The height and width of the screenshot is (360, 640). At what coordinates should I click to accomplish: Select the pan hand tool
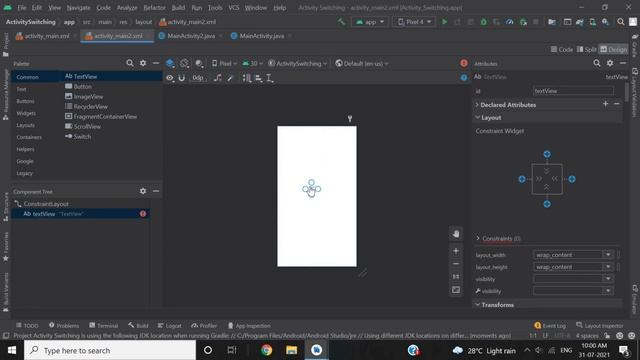456,234
